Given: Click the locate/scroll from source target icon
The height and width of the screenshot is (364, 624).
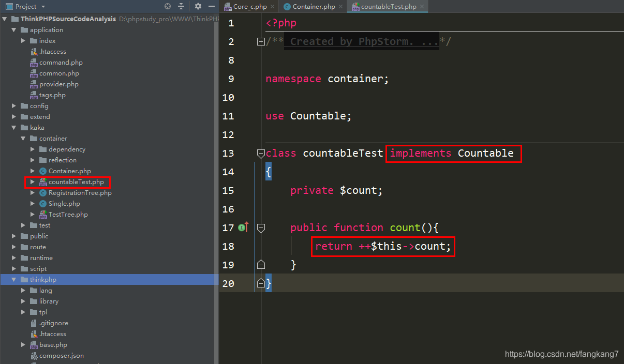Looking at the screenshot, I should (x=168, y=6).
